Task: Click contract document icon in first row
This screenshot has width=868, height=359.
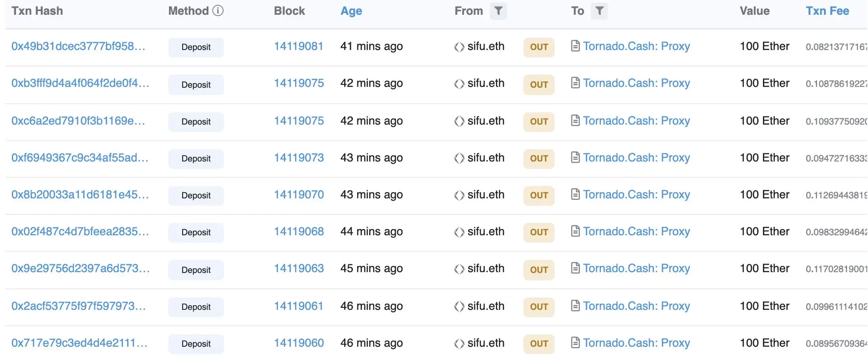Action: tap(575, 46)
